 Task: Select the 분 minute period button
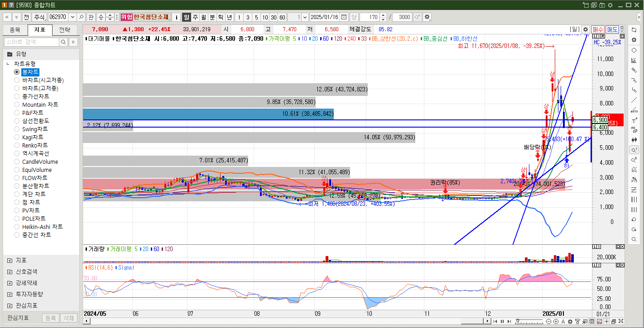pyautogui.click(x=212, y=17)
